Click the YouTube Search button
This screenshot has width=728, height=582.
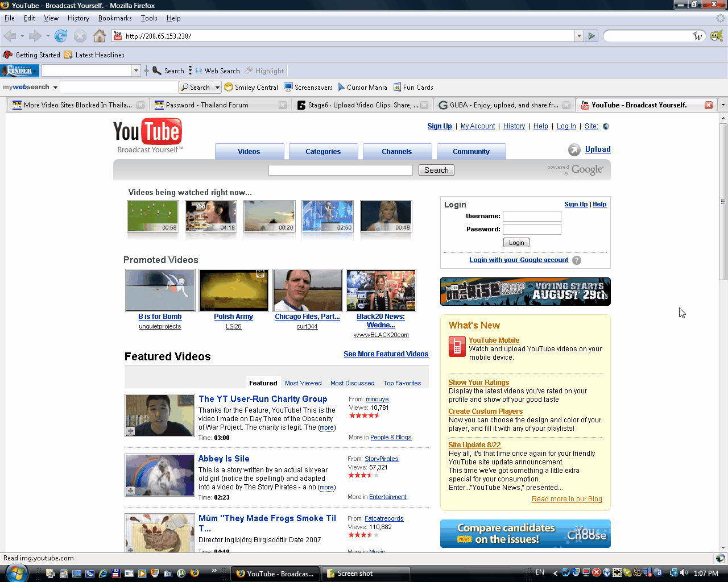point(436,170)
